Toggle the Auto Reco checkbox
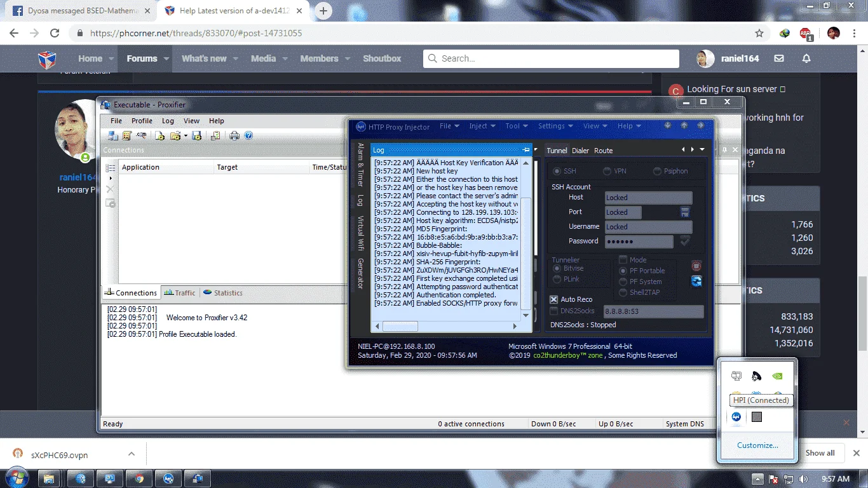This screenshot has width=868, height=488. [x=554, y=299]
